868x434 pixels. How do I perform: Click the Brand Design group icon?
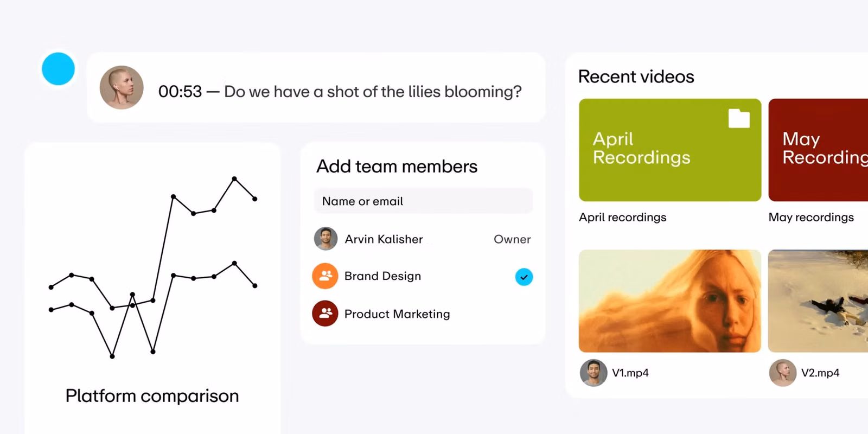coord(325,276)
